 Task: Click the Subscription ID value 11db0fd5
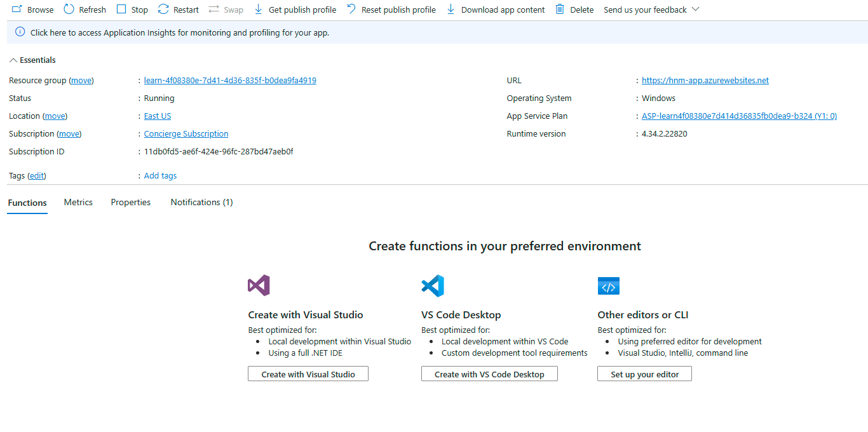(219, 152)
